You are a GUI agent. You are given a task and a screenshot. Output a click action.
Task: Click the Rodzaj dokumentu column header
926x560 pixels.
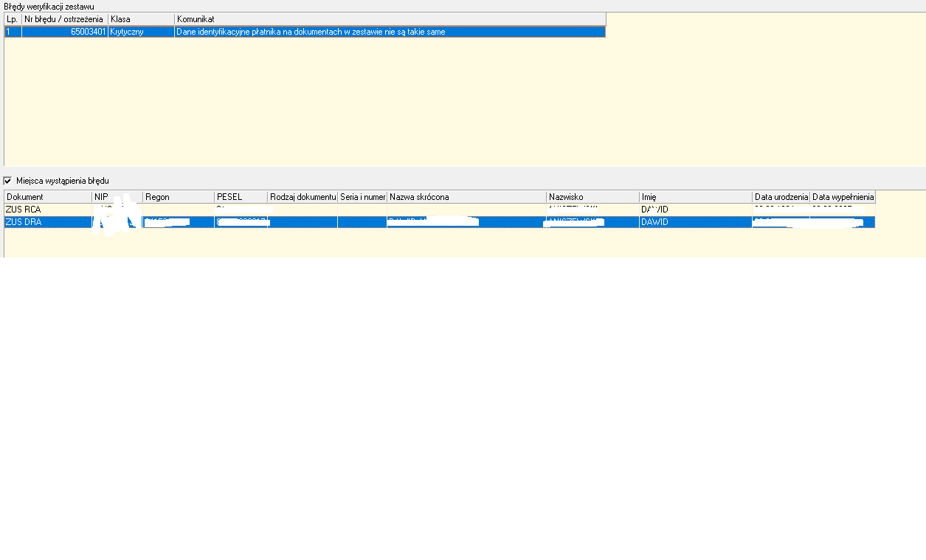click(303, 197)
